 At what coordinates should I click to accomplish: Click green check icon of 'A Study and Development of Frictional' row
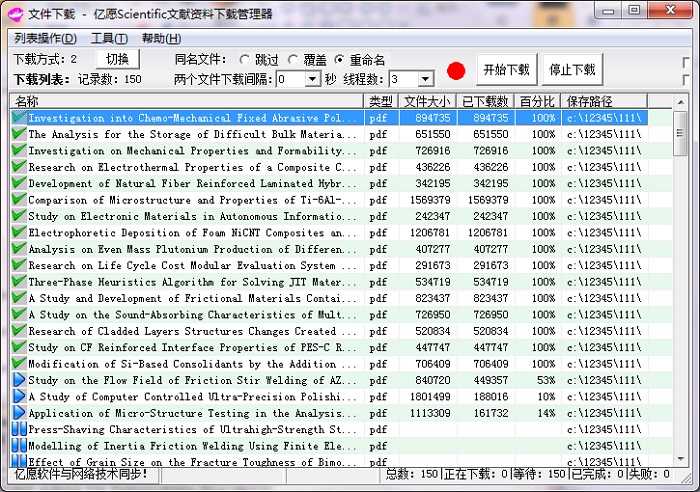click(x=19, y=298)
